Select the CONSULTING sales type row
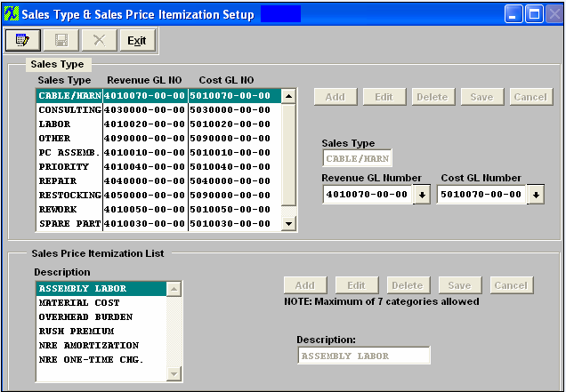The width and height of the screenshot is (566, 392). pyautogui.click(x=158, y=110)
